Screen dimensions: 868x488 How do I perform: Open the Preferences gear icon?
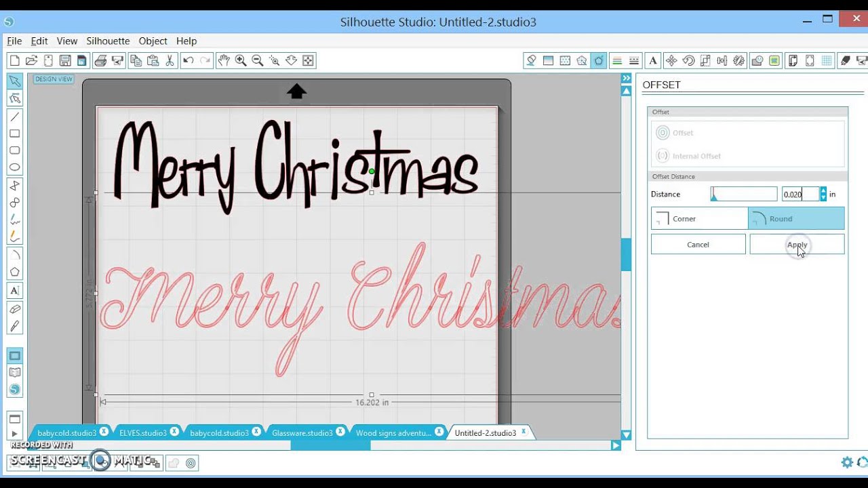847,462
